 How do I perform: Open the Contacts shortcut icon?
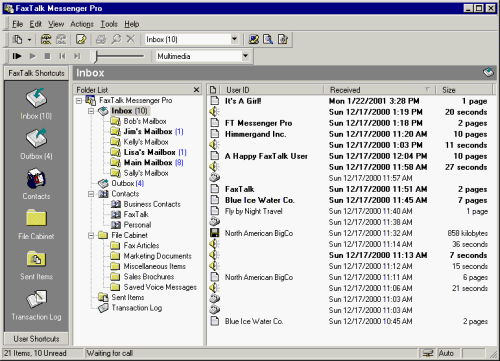(x=36, y=179)
